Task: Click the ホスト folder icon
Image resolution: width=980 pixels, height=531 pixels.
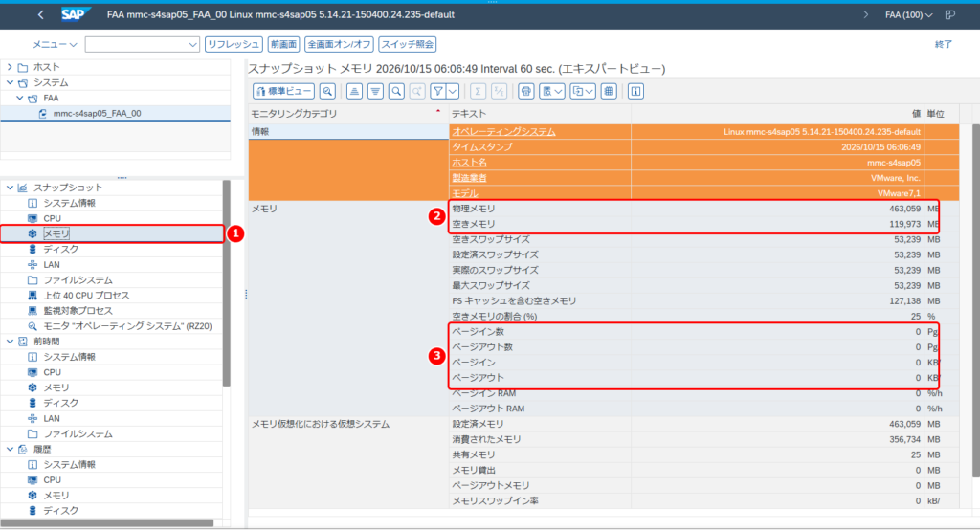Action: (x=23, y=67)
